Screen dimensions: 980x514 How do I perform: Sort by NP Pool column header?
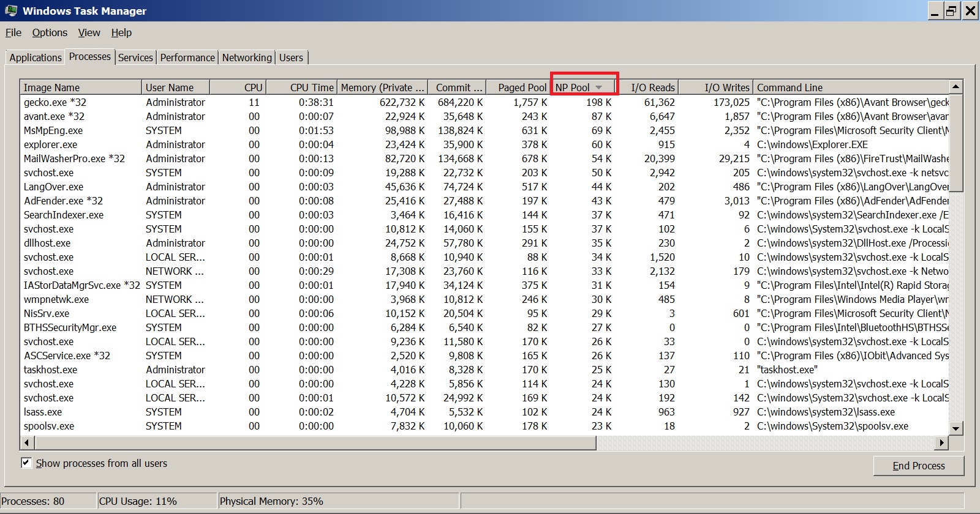[x=583, y=88]
